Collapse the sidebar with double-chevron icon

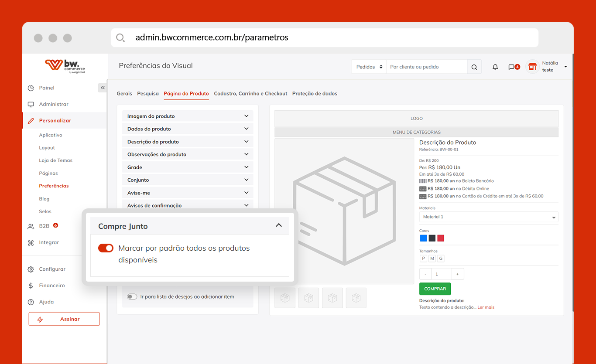pyautogui.click(x=103, y=88)
